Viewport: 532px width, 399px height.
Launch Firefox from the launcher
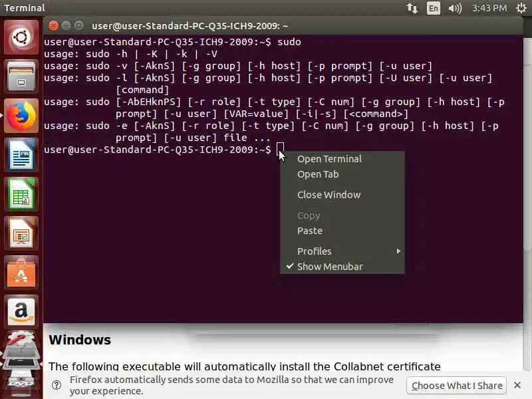[x=21, y=116]
